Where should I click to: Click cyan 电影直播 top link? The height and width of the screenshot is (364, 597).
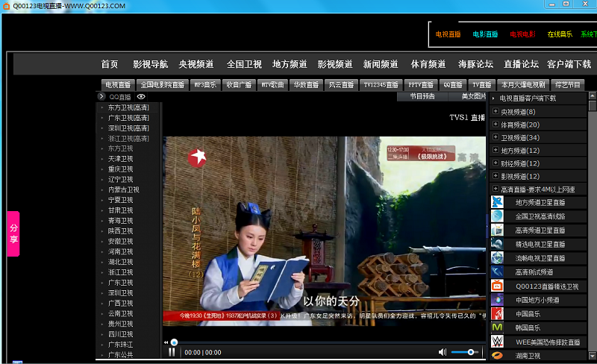coord(486,34)
